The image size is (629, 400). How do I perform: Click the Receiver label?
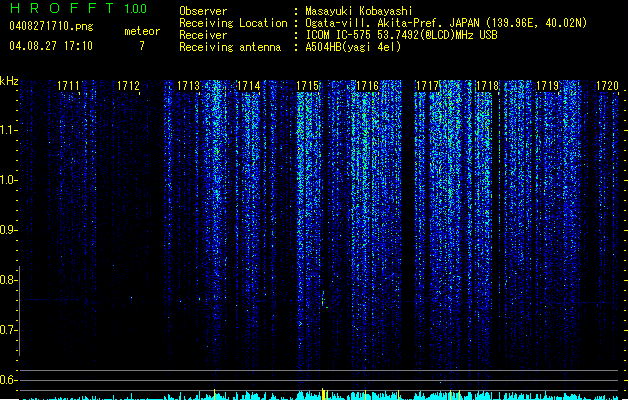click(x=203, y=35)
